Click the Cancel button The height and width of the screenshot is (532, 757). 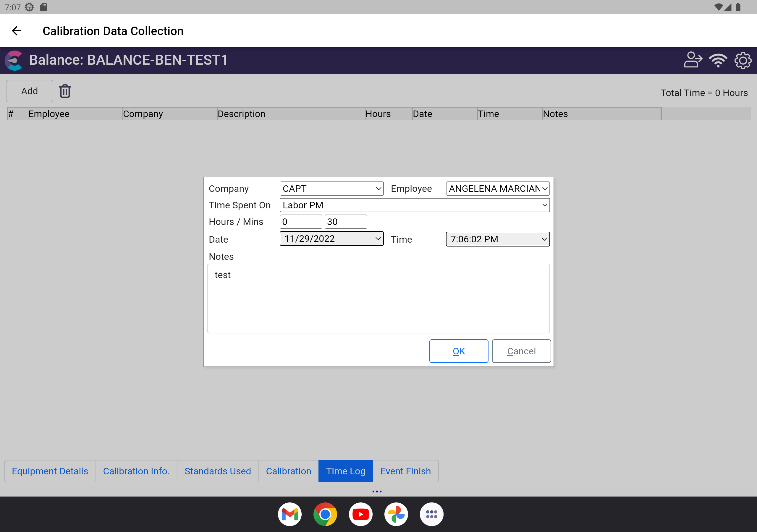(521, 351)
